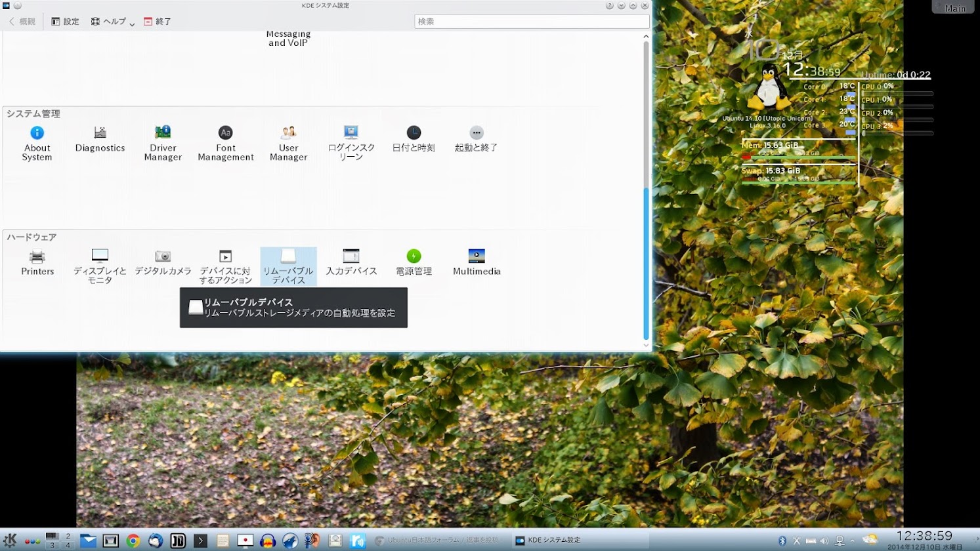Focus the 検索 search field
The width and height of the screenshot is (980, 551).
pos(532,22)
